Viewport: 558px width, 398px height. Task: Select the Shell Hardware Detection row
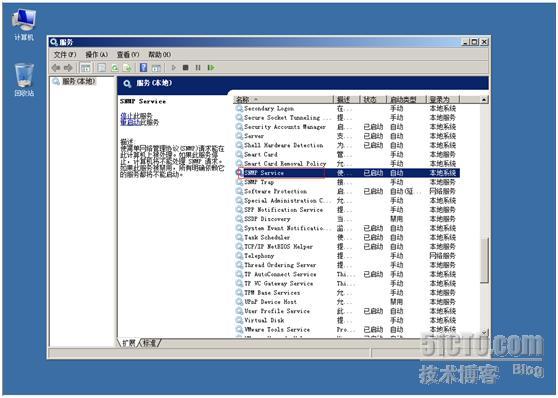point(347,145)
